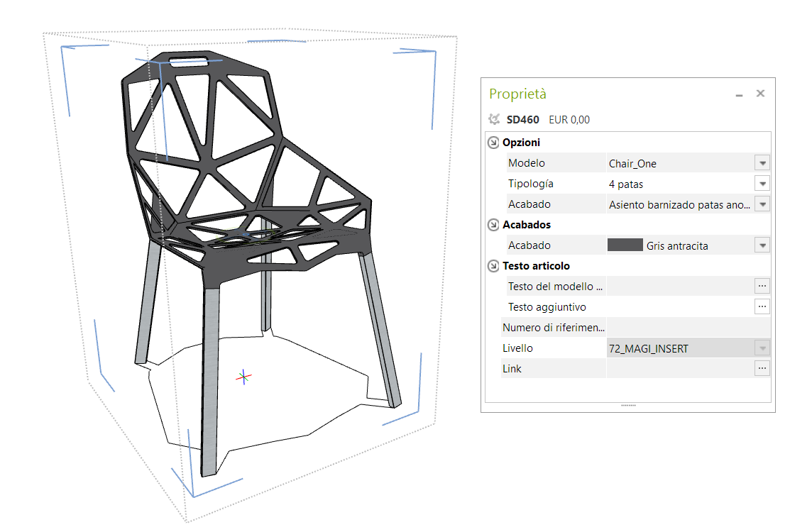Click the Opzioni section heading

click(521, 143)
